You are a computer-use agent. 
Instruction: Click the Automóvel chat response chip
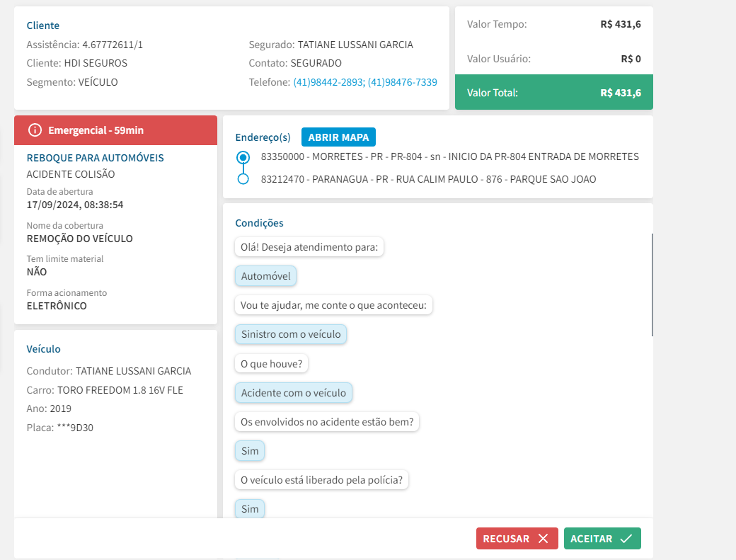(x=265, y=276)
